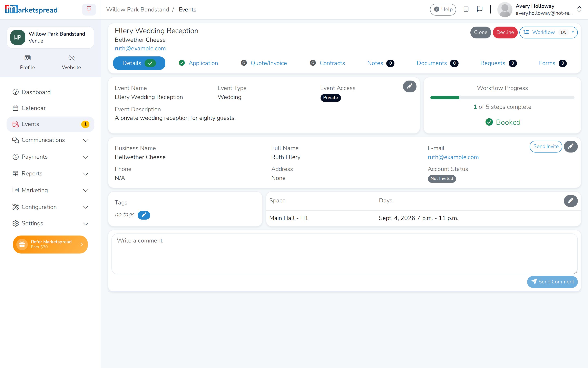Image resolution: width=588 pixels, height=368 pixels.
Task: Expand the Communications menu
Action: (x=50, y=140)
